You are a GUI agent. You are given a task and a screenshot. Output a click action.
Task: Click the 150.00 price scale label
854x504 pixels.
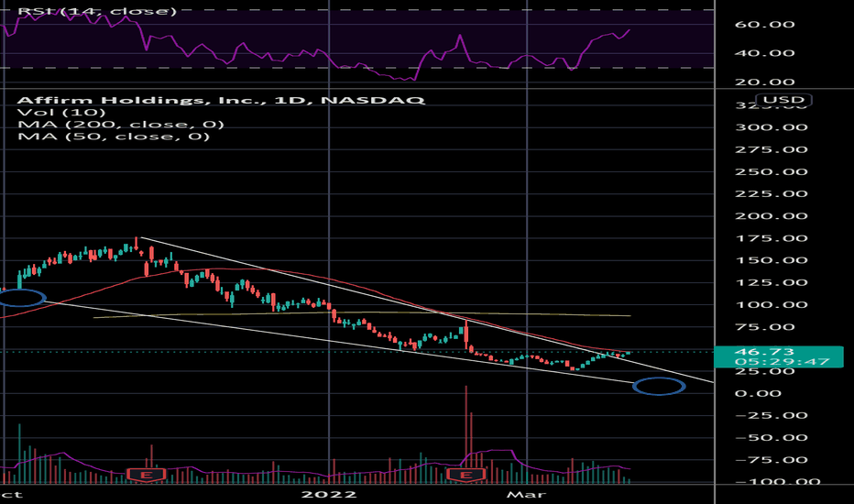tap(772, 260)
